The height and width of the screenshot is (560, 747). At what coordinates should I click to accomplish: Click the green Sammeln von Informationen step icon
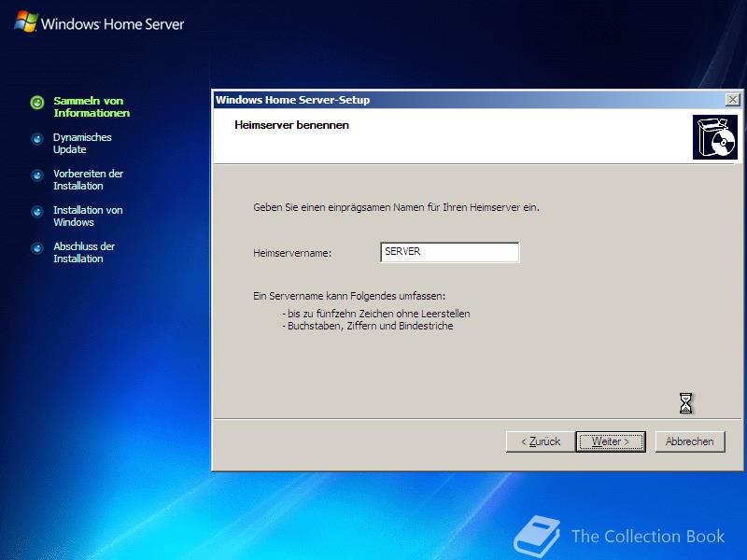[x=37, y=103]
